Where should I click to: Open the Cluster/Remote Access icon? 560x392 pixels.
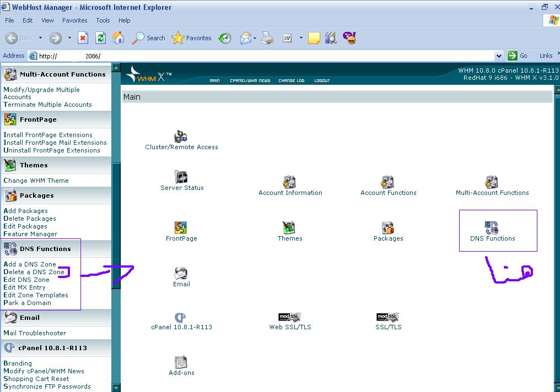point(181,137)
